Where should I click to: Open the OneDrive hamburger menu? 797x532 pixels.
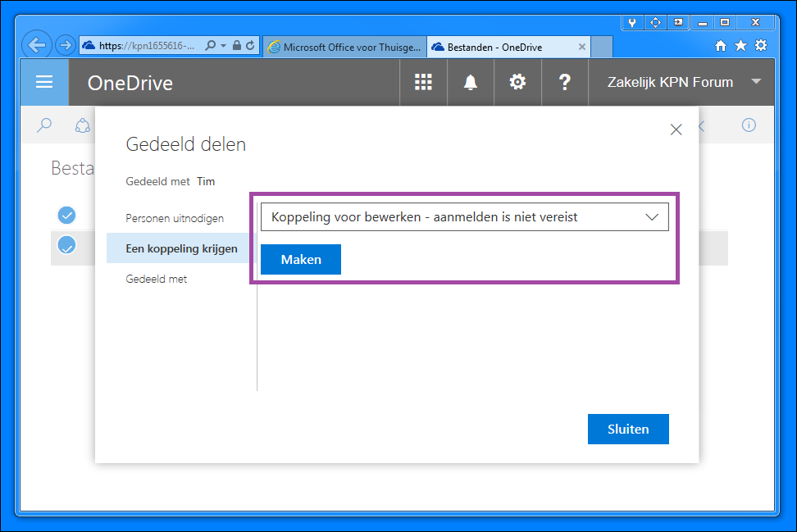44,82
